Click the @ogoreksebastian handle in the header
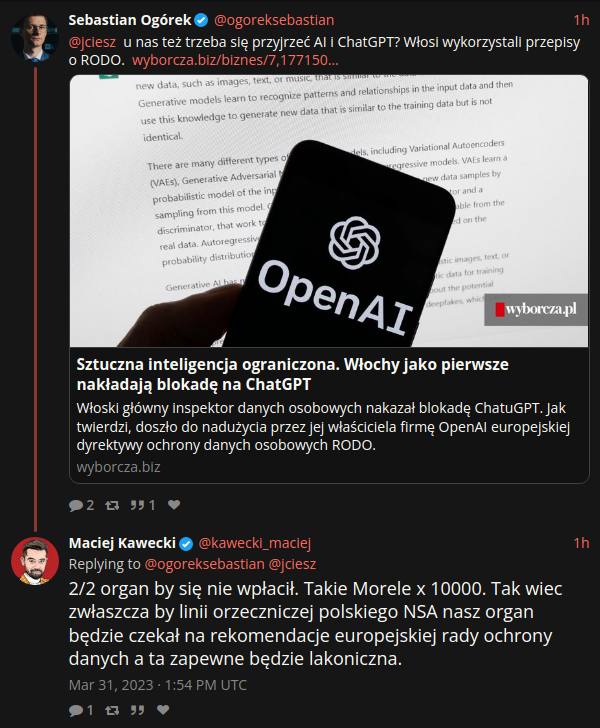The image size is (600, 728). (274, 20)
